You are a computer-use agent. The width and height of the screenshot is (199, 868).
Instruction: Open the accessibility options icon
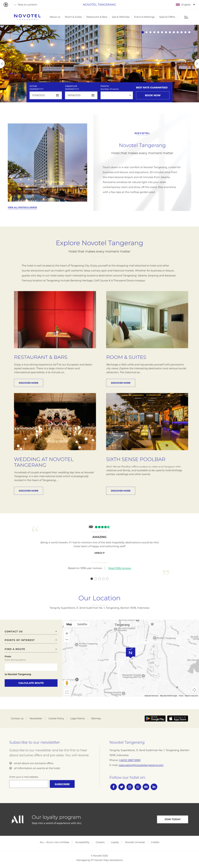click(x=6, y=5)
